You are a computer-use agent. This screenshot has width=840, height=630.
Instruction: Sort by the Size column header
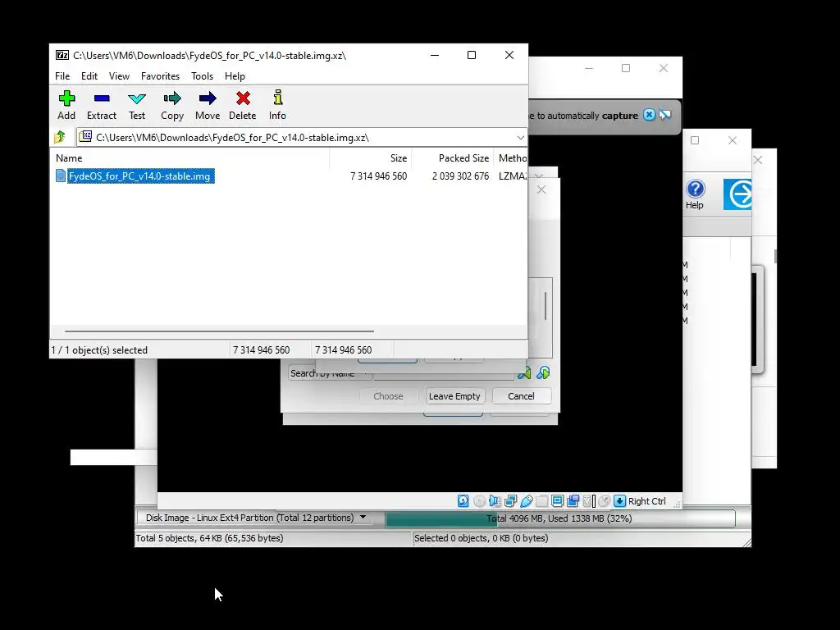[398, 158]
